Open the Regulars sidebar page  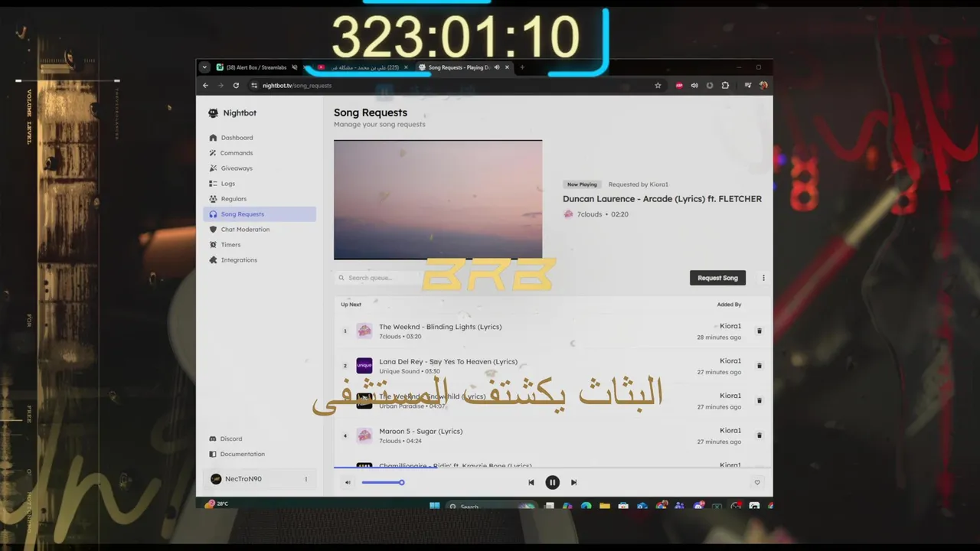259,199
